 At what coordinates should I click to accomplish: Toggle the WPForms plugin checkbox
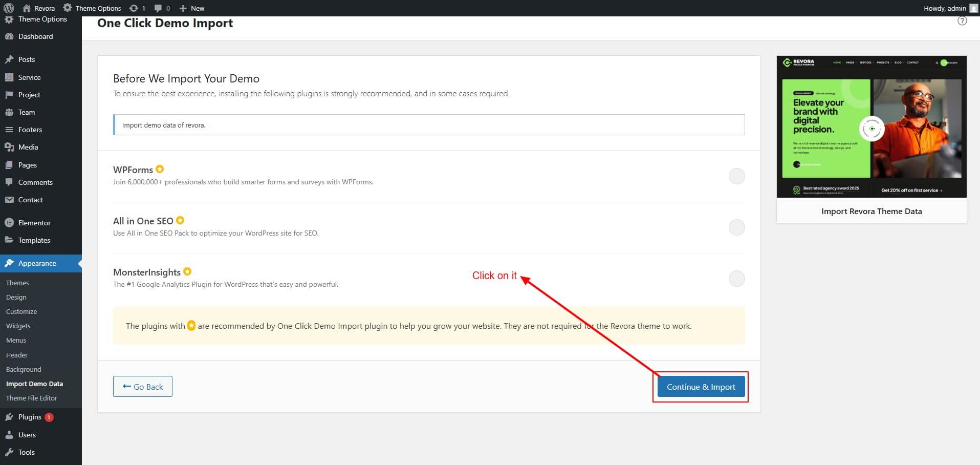(736, 176)
